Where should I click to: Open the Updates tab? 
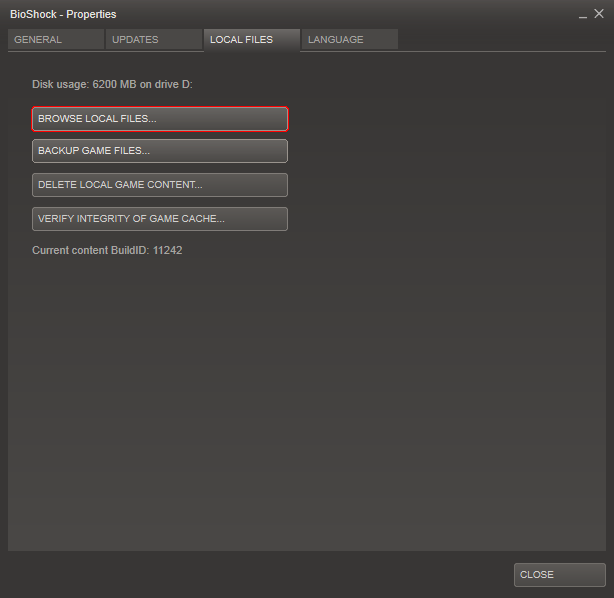(x=154, y=39)
